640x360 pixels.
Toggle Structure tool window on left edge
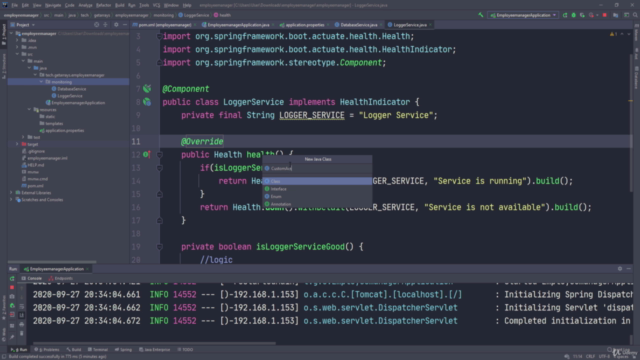4,66
